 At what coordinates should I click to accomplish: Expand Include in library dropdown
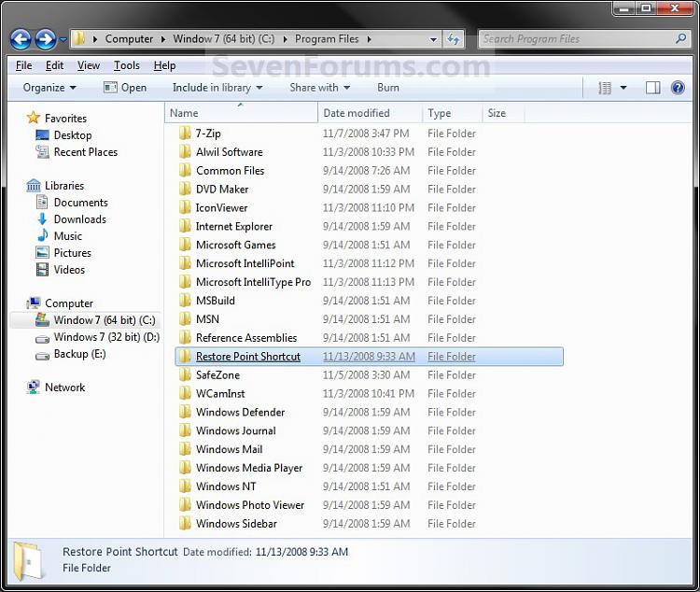(x=217, y=88)
